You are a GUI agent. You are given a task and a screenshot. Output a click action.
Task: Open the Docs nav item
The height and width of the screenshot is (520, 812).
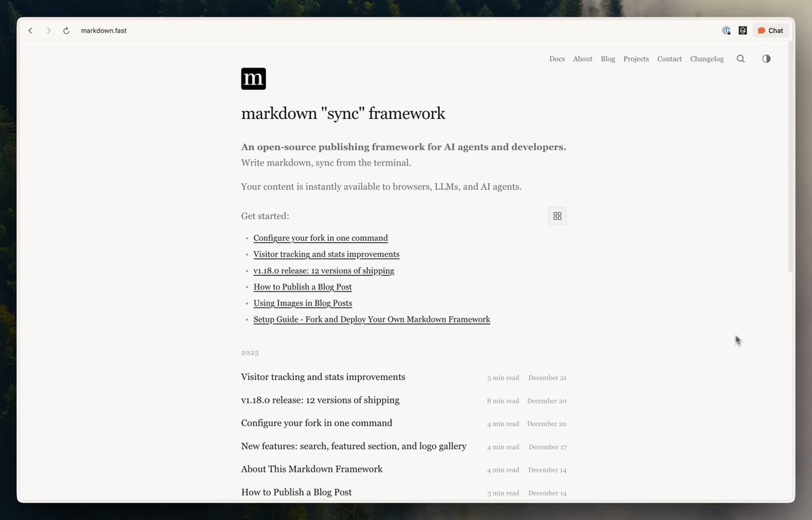coord(557,59)
